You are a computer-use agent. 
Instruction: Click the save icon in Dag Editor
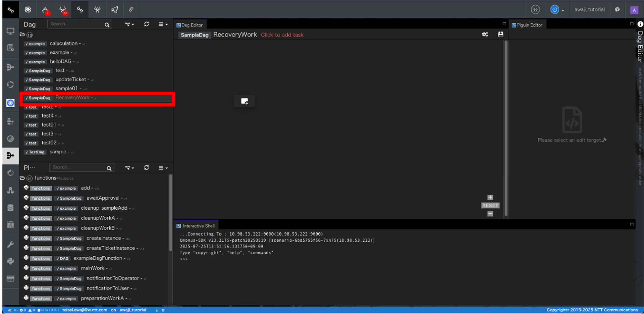[x=500, y=34]
